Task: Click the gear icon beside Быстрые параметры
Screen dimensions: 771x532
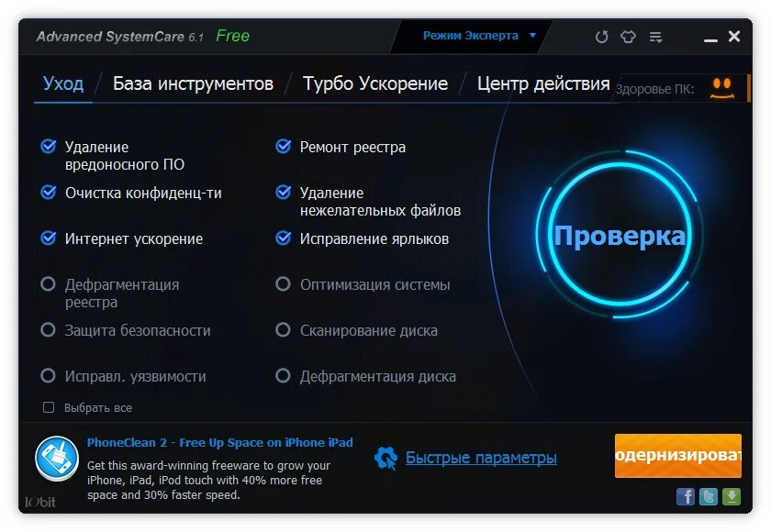Action: pos(386,458)
